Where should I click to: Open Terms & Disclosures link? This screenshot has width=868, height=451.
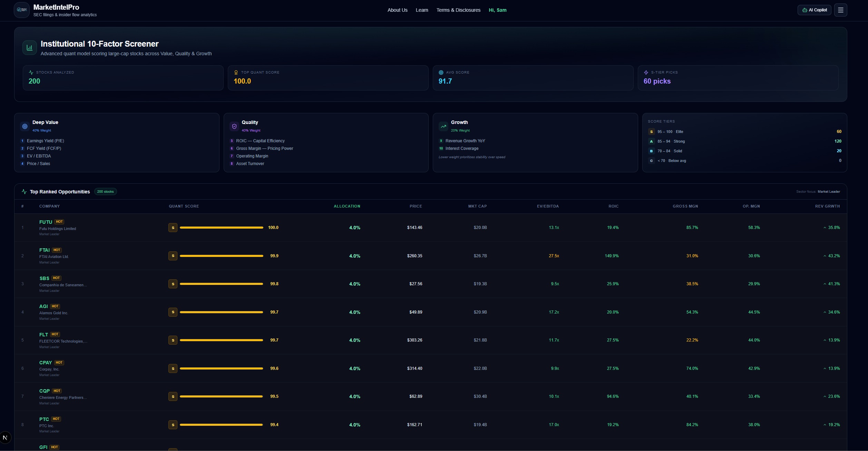pos(458,10)
